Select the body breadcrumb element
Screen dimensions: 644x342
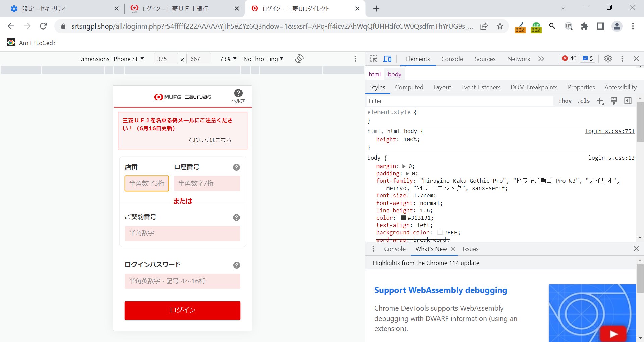coord(394,74)
